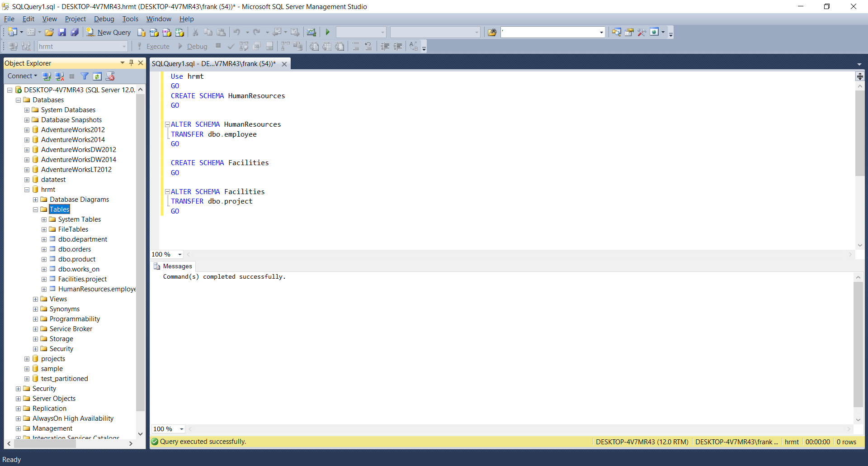The width and height of the screenshot is (868, 466).
Task: Select the HumanResources.employee table
Action: (x=97, y=289)
